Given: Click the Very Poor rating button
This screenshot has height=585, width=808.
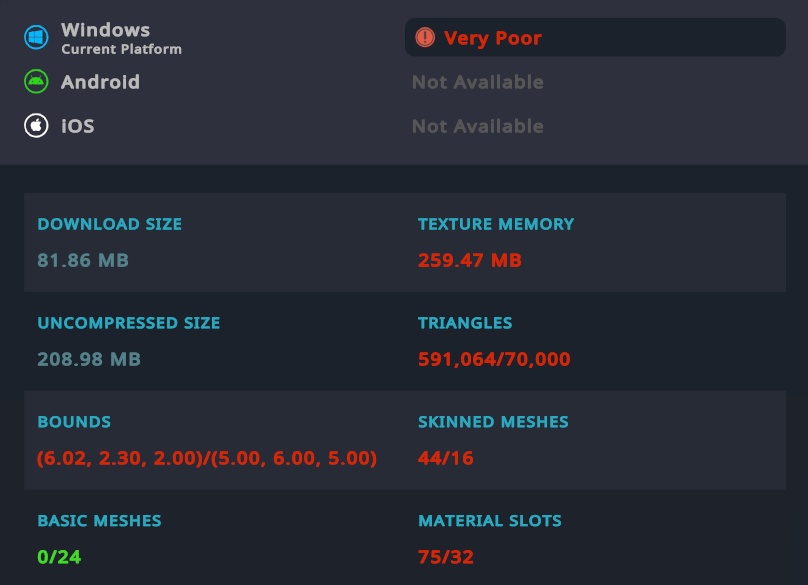Looking at the screenshot, I should (594, 37).
